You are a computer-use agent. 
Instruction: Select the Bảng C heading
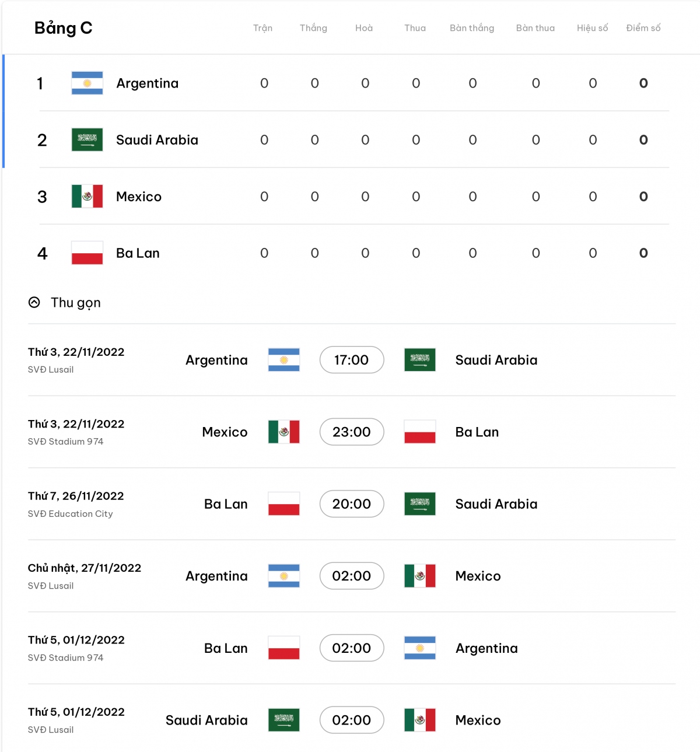pos(64,27)
